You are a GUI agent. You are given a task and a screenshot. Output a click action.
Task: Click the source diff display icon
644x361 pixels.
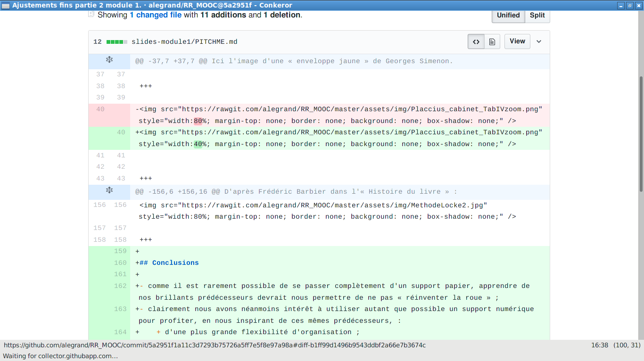point(476,41)
